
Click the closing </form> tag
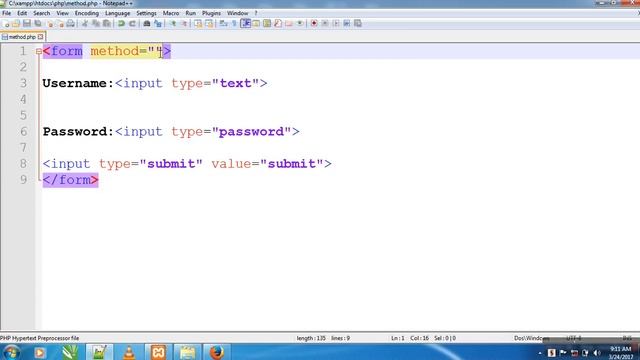click(71, 180)
